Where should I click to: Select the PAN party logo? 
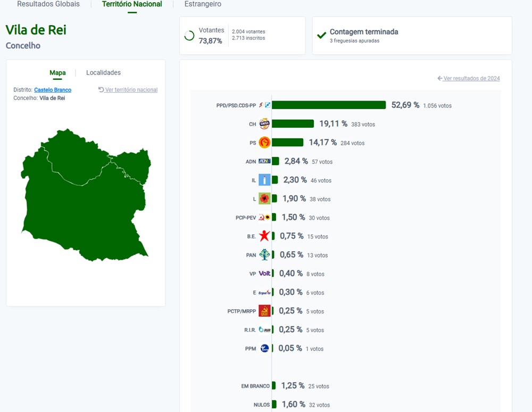tap(264, 254)
